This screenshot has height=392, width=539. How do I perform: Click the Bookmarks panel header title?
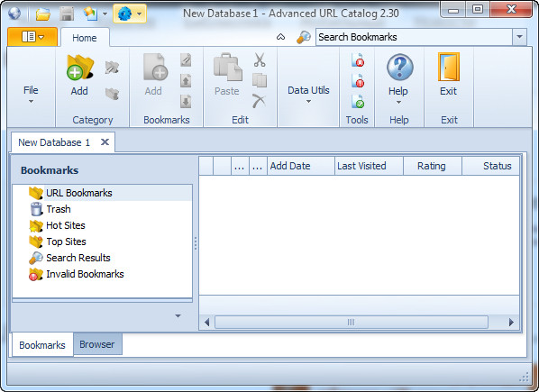coord(50,170)
